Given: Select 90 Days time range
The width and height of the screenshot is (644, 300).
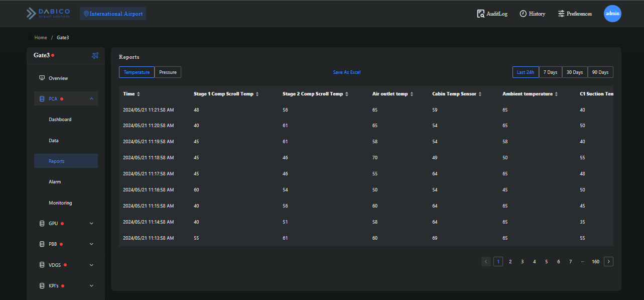Looking at the screenshot, I should click(600, 72).
